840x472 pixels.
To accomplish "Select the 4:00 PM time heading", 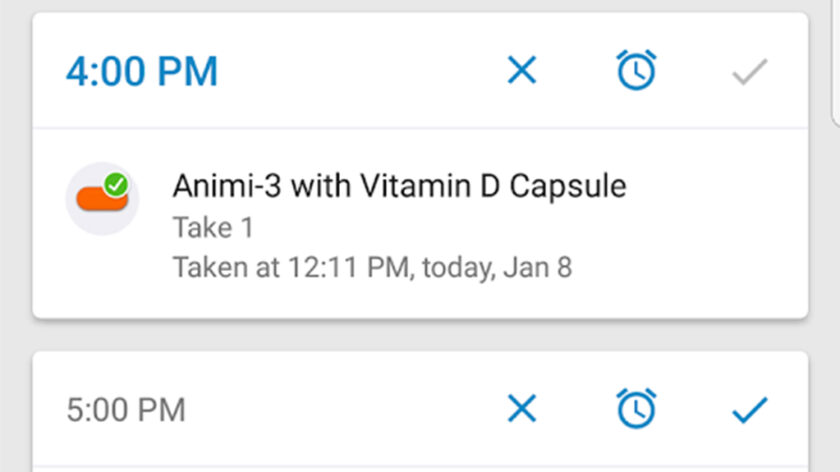I will pyautogui.click(x=142, y=71).
